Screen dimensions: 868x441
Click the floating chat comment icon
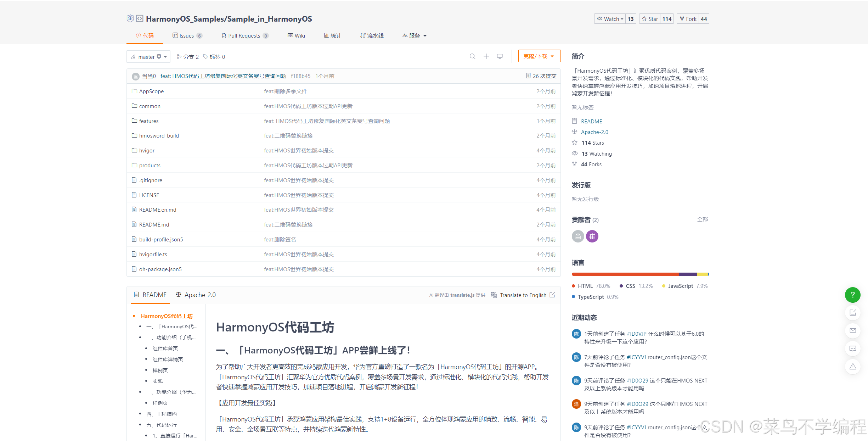pos(852,348)
